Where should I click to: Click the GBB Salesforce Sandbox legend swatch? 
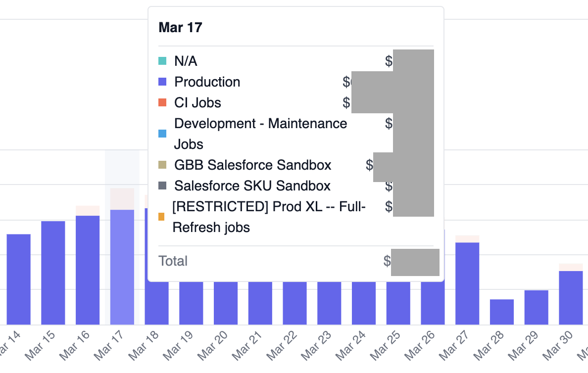(x=161, y=165)
